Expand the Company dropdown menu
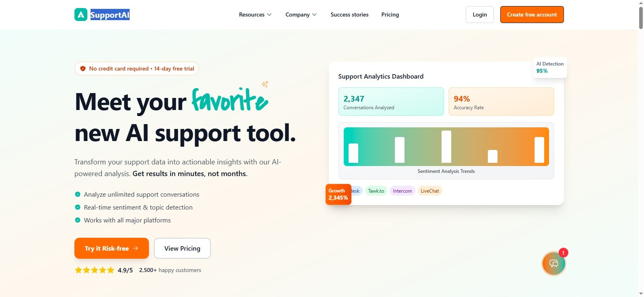 (301, 15)
